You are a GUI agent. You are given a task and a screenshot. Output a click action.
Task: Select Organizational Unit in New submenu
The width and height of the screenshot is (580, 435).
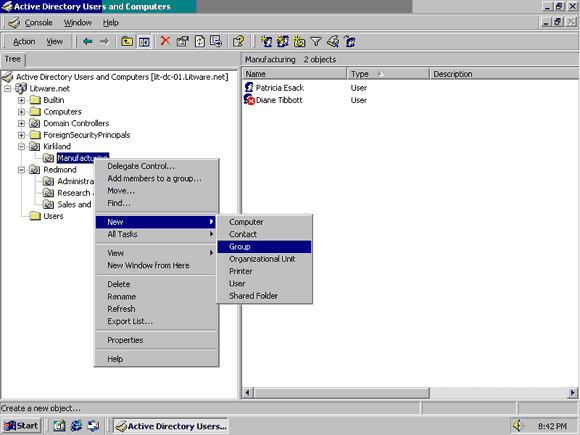click(x=264, y=259)
